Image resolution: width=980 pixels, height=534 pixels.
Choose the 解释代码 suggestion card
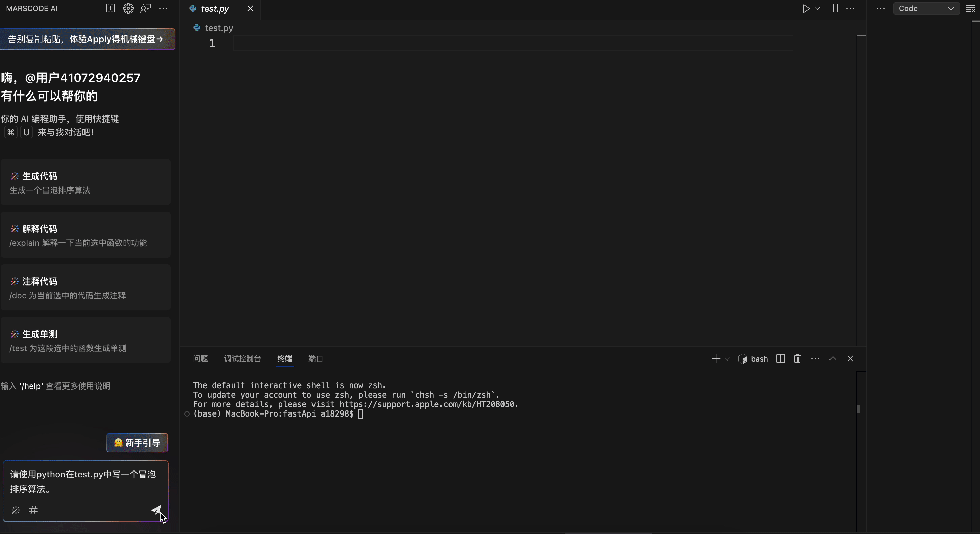(x=86, y=235)
